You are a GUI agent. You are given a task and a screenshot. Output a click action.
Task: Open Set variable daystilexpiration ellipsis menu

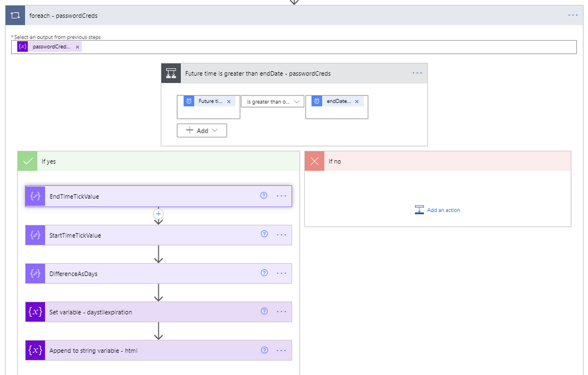(281, 311)
